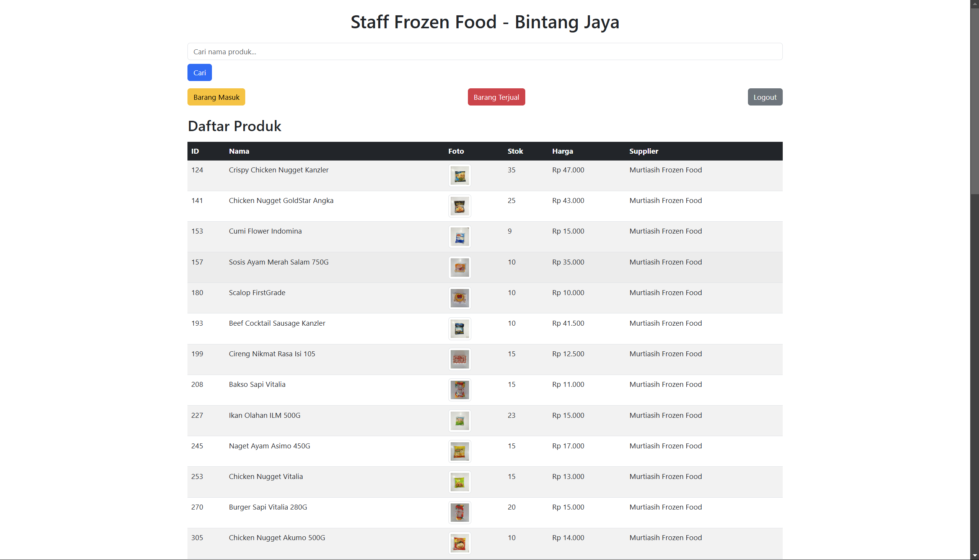Click the Ikan Olahan ILM 500G photo
This screenshot has width=979, height=560.
[x=459, y=421]
